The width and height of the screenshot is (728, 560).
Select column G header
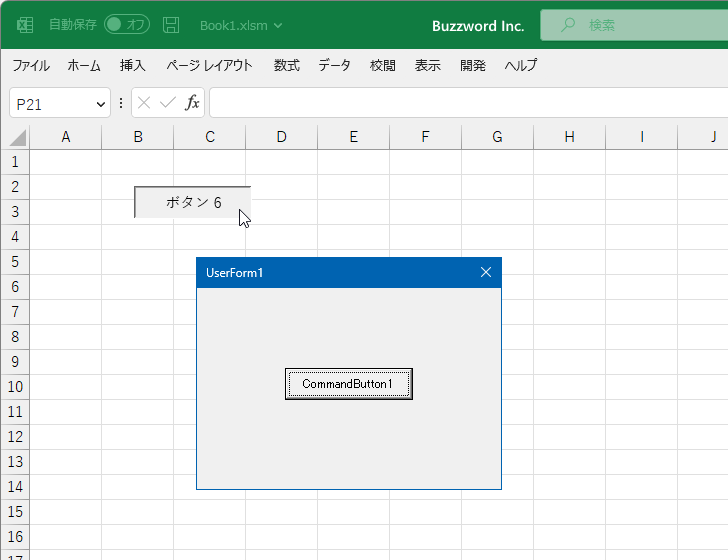click(x=497, y=137)
